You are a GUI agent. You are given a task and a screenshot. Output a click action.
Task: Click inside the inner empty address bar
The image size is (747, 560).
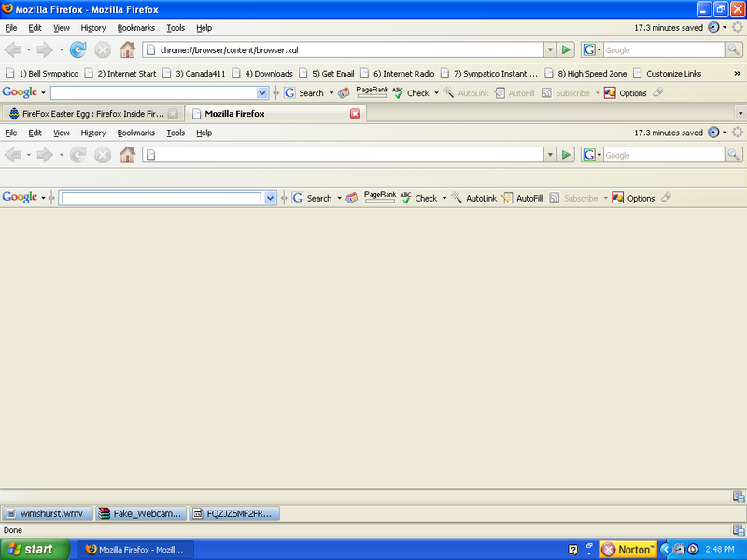click(x=345, y=155)
